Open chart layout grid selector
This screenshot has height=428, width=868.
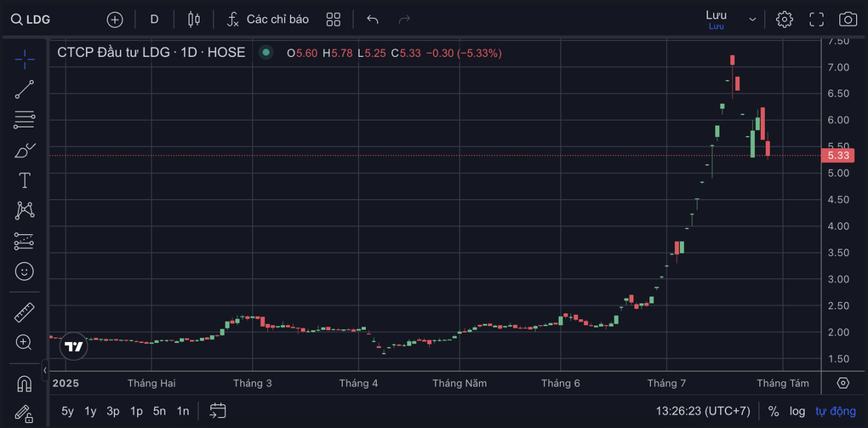pyautogui.click(x=334, y=20)
